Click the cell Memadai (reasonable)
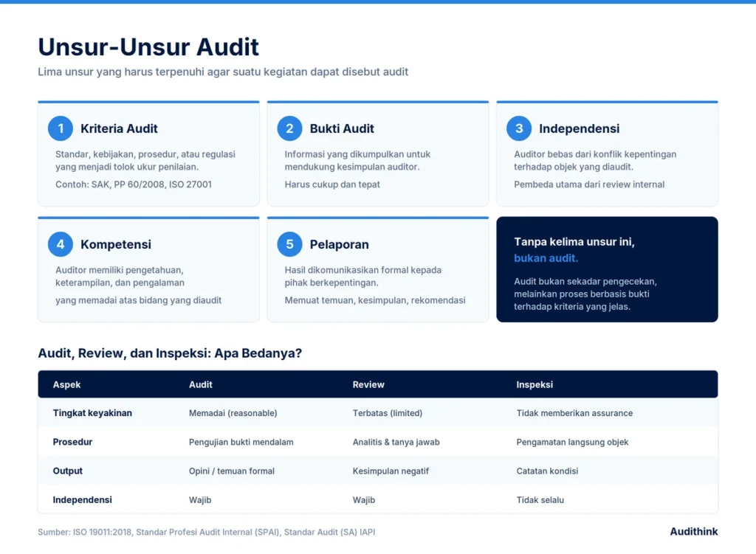Image resolution: width=756 pixels, height=554 pixels. pos(233,413)
